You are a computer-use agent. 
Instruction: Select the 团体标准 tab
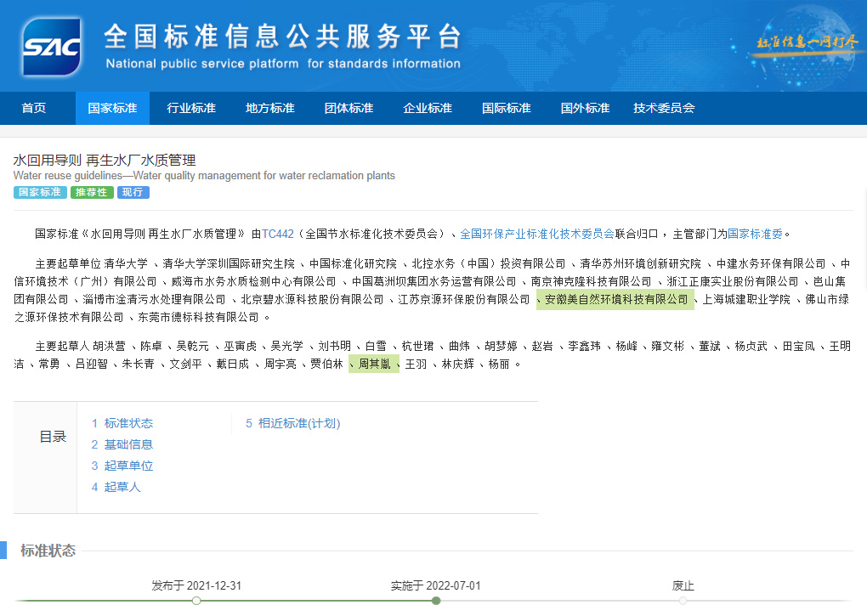pyautogui.click(x=348, y=108)
